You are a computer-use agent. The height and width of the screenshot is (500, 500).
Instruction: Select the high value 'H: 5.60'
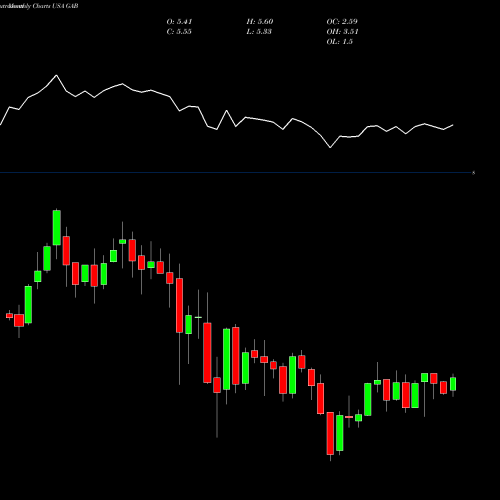coord(260,22)
